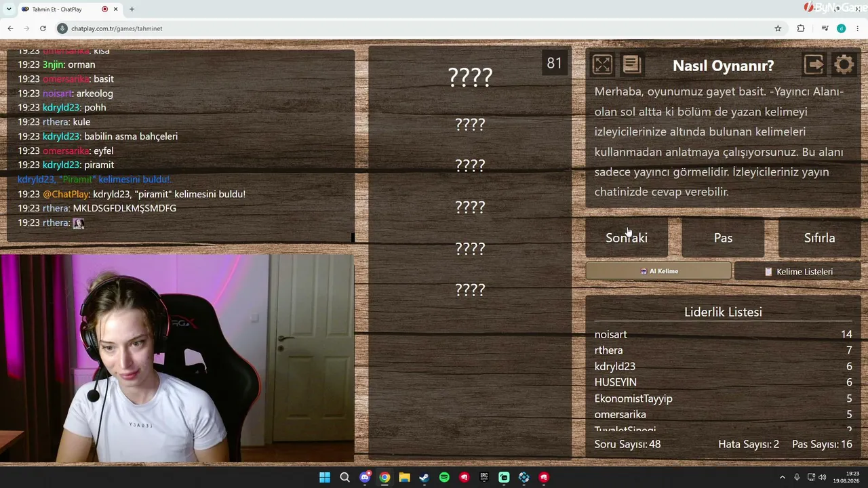Select kdryld23 in leaderboard
Image resolution: width=868 pixels, height=488 pixels.
coord(615,366)
